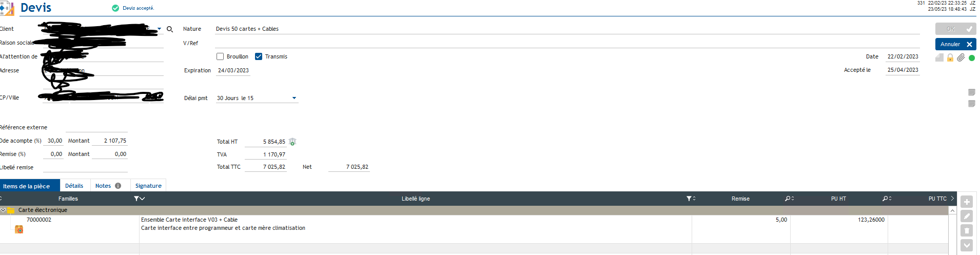Edit selected line with pencil icon
The height and width of the screenshot is (255, 980).
[x=966, y=217]
